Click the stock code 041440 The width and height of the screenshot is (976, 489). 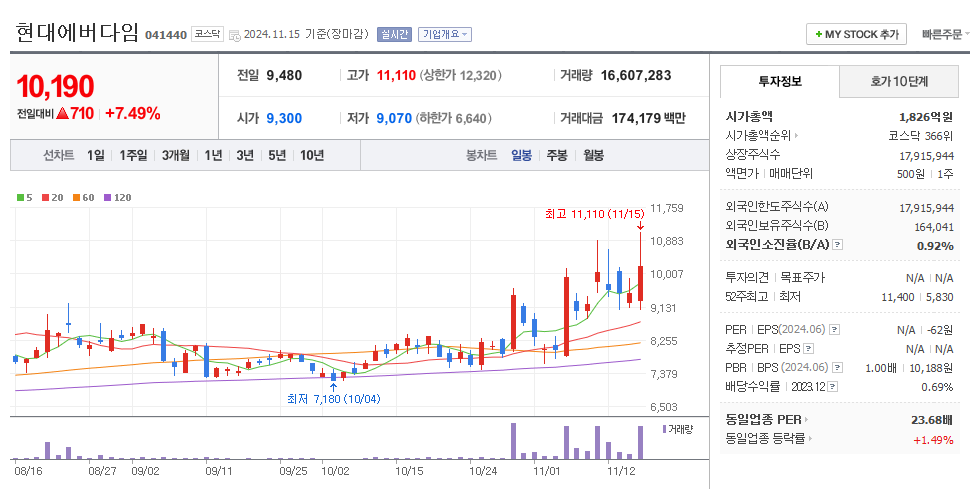point(166,35)
